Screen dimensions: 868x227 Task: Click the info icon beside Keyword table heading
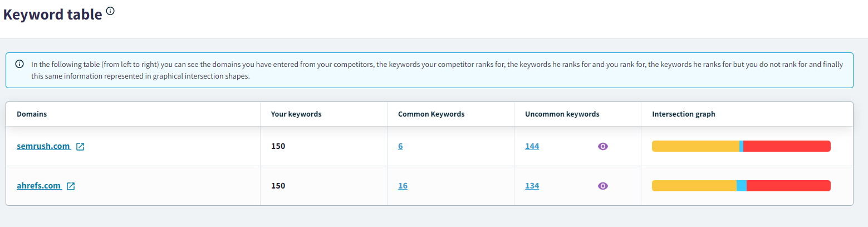tap(110, 11)
